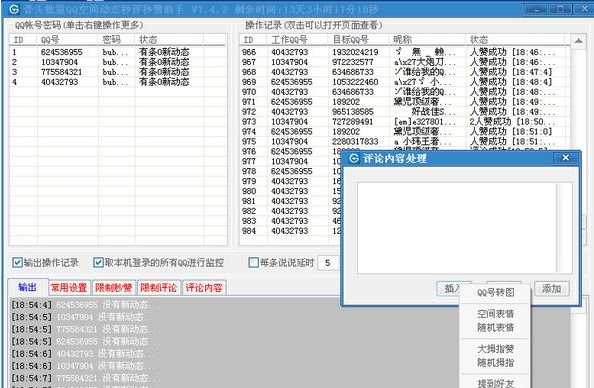594x388 pixels.
Task: Click the logo icon in 评论内容处理 dialog title
Action: click(353, 158)
